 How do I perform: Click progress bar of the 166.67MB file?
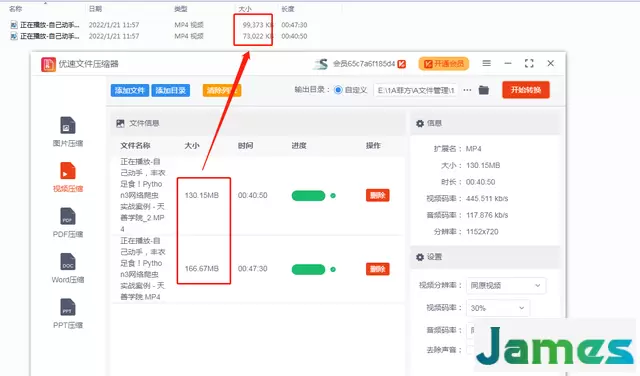[308, 269]
